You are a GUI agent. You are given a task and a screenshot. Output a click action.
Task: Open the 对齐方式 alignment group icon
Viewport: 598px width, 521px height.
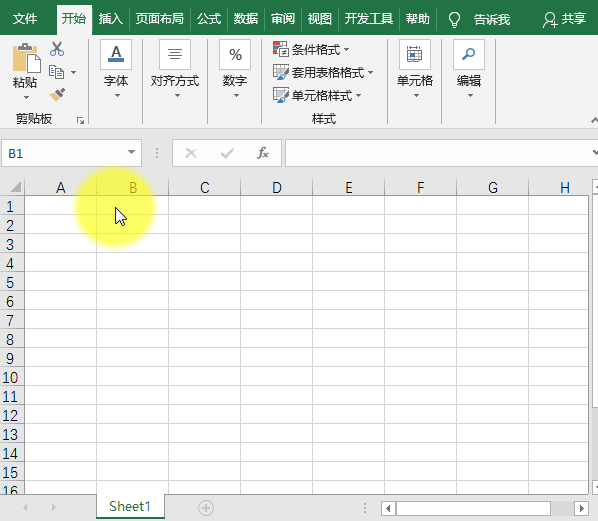click(x=175, y=55)
